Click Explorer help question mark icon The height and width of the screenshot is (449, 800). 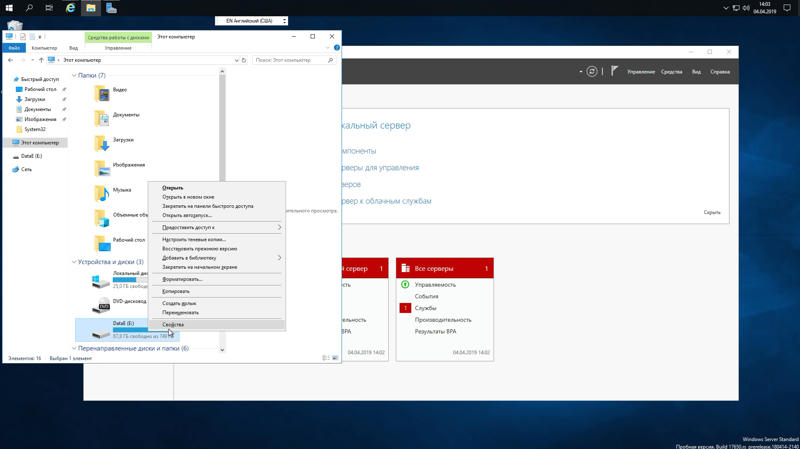337,47
